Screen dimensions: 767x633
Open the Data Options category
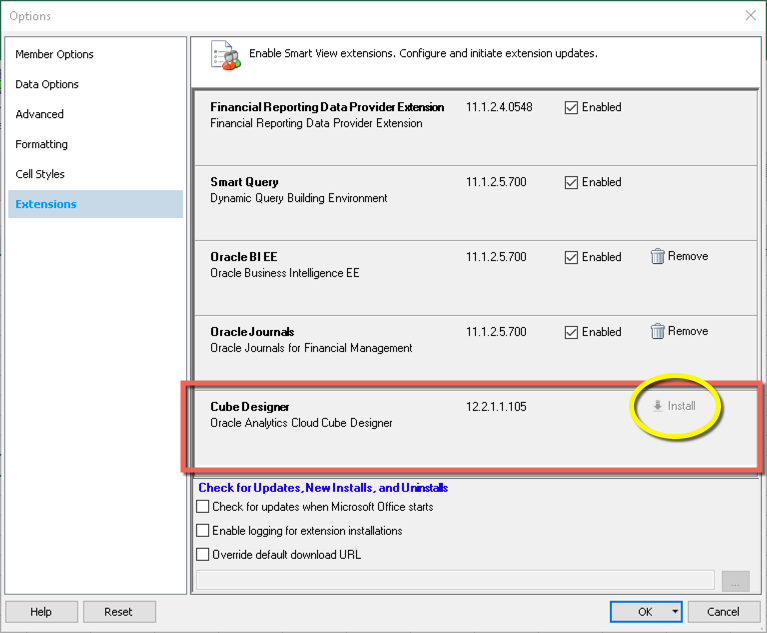47,84
